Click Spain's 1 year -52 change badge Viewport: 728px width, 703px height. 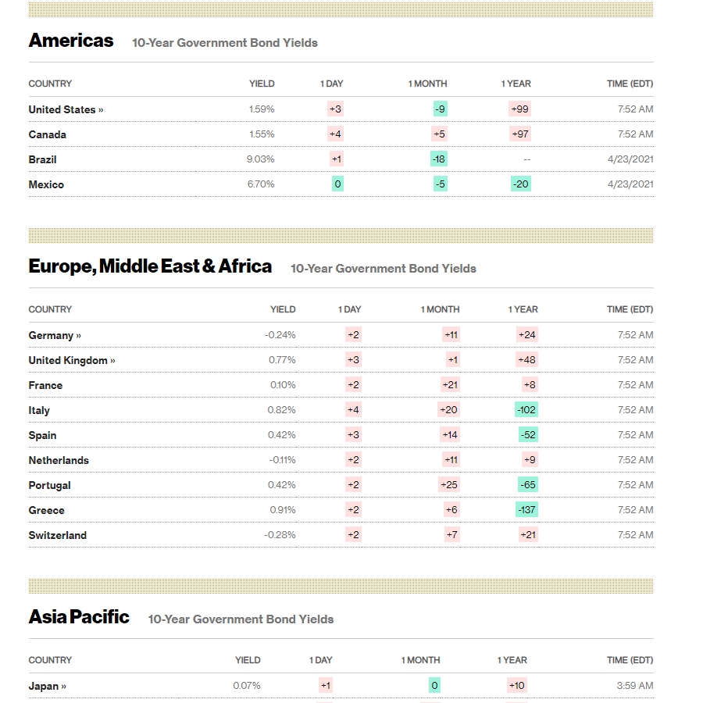point(527,435)
